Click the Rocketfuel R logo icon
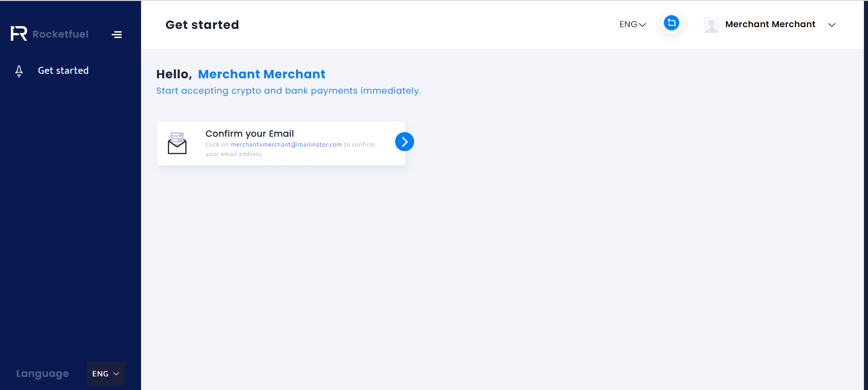Screen dimensions: 868x390 tap(19, 33)
